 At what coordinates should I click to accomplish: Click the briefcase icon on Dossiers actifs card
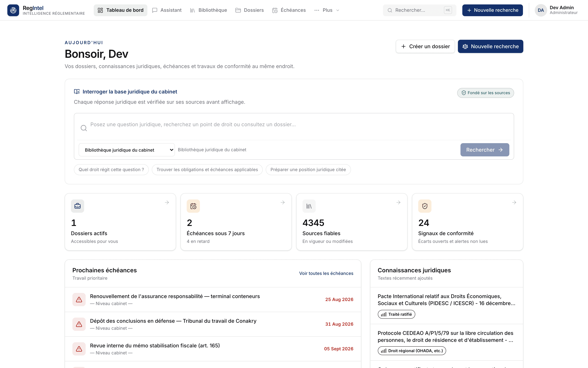[x=78, y=206]
